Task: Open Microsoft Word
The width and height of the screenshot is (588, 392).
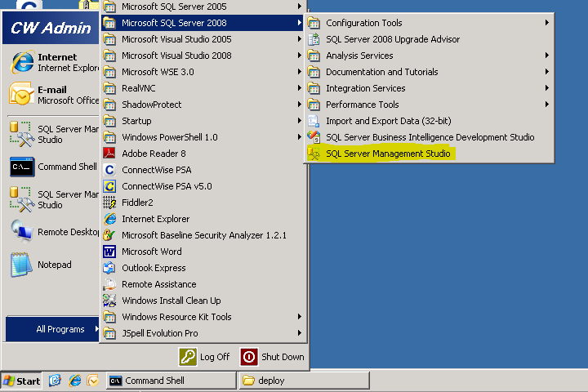Action: tap(152, 252)
